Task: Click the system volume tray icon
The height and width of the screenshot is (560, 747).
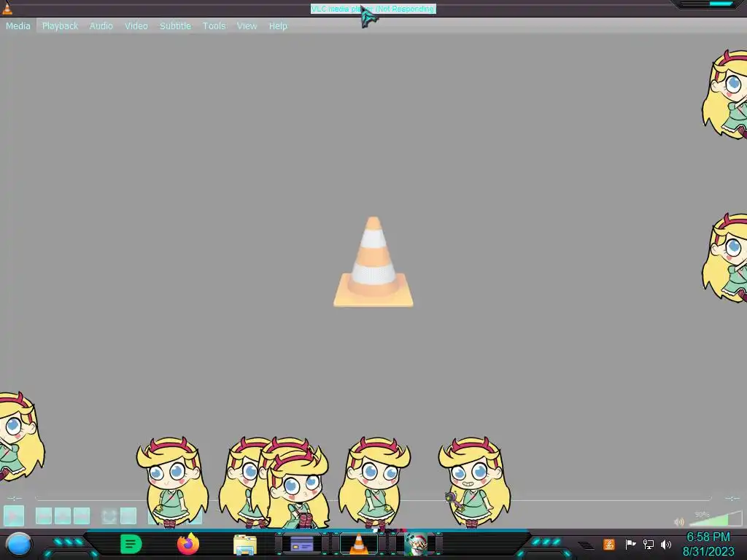Action: (x=666, y=544)
